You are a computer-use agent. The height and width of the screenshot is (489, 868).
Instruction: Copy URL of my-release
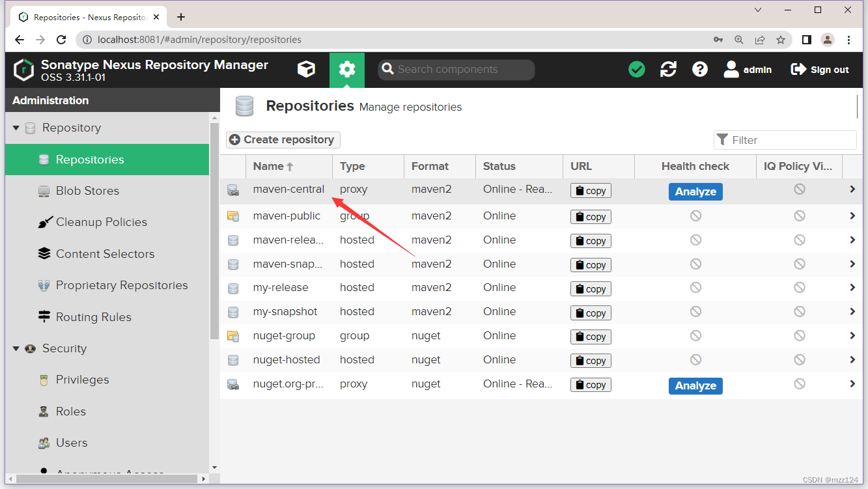(x=591, y=289)
